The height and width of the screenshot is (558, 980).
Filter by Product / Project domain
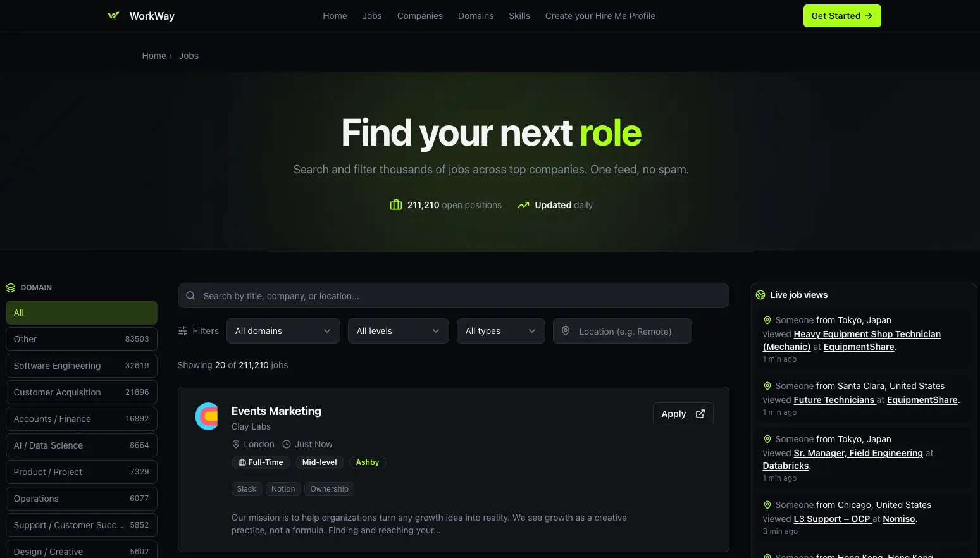coord(82,472)
